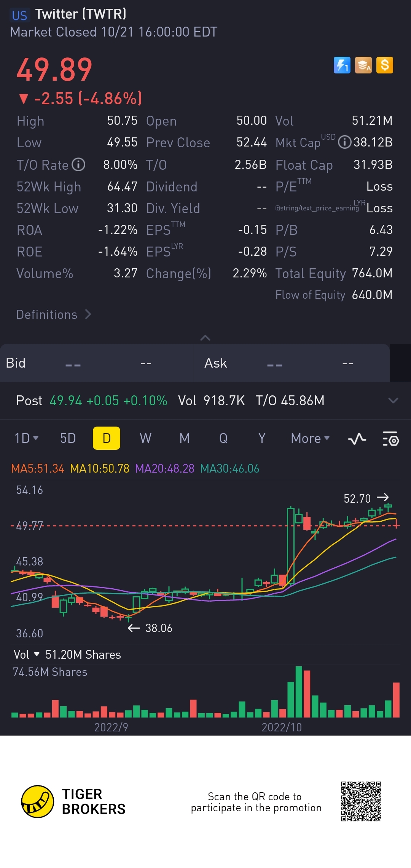Open the Mkt Cap info icon
Image resolution: width=411 pixels, height=868 pixels.
point(345,142)
